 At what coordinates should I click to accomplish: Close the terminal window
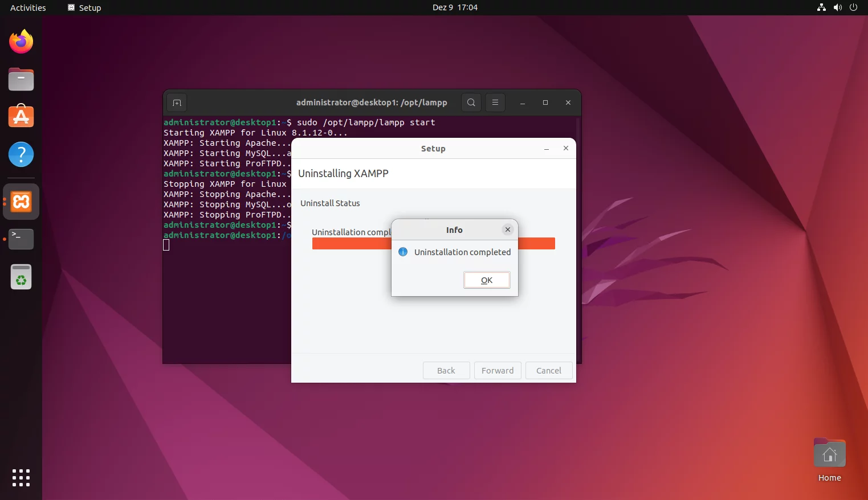(568, 103)
